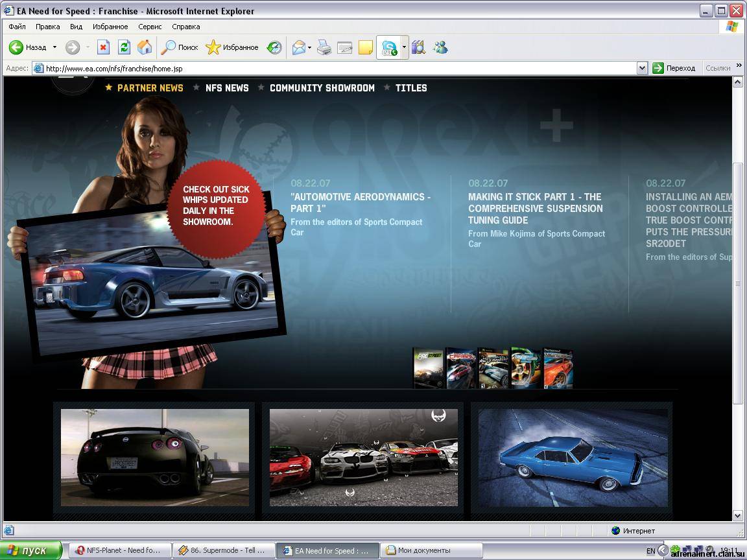747x560 pixels.
Task: Click the ICQ green flower tray icon
Action: [x=674, y=550]
